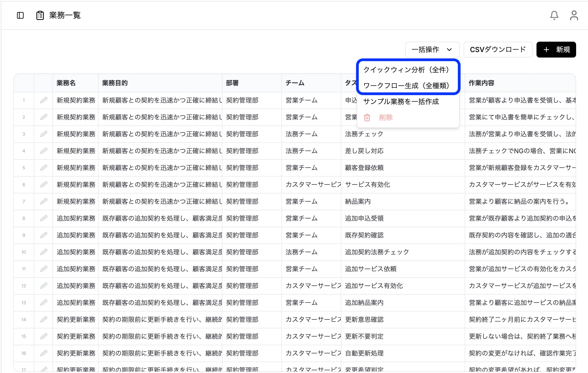Click row number 9 cell
This screenshot has width=588, height=373.
[x=24, y=235]
